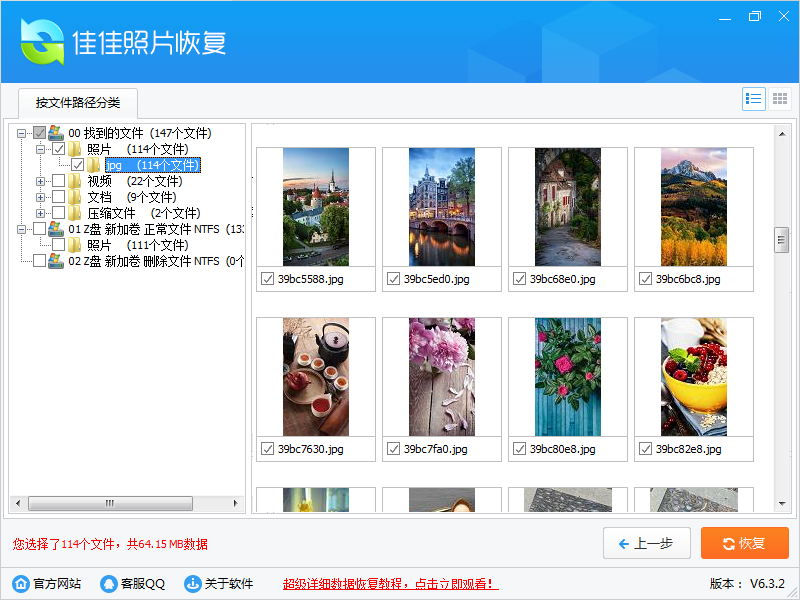The height and width of the screenshot is (600, 800).
Task: Check the 文档 folder checkbox
Action: (59, 197)
